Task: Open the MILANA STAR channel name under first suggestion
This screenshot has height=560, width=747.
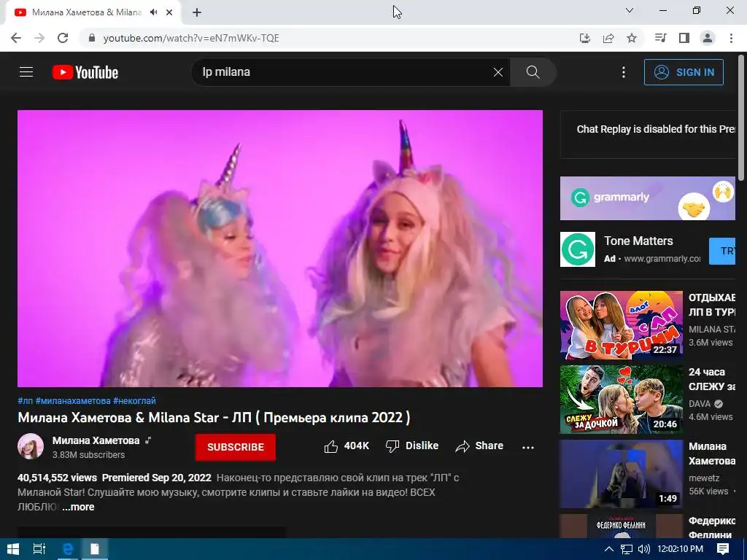Action: (x=712, y=330)
